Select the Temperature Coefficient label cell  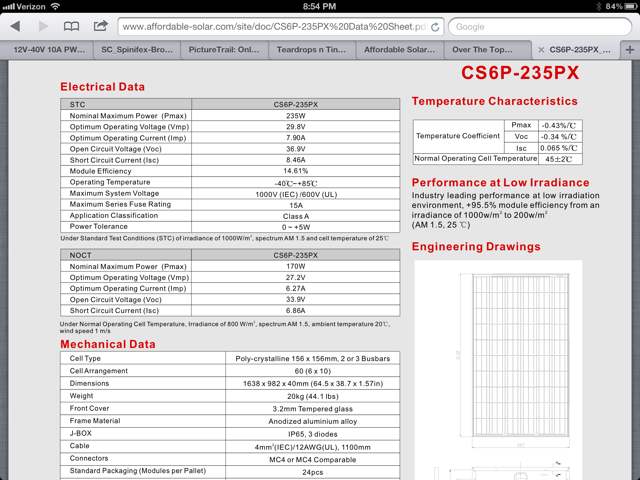tap(458, 136)
